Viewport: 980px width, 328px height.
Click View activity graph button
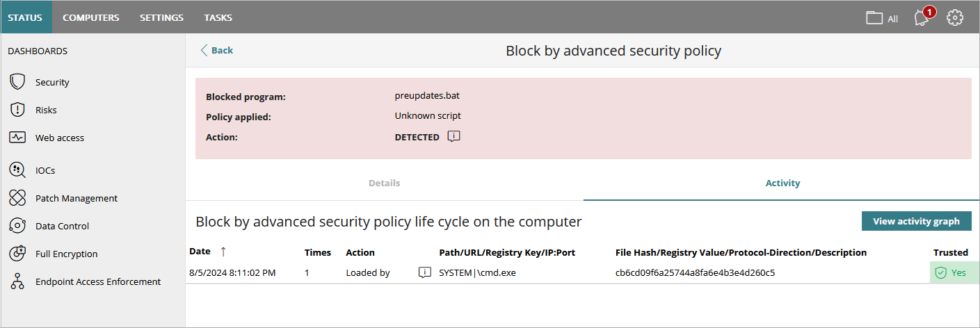click(x=916, y=221)
